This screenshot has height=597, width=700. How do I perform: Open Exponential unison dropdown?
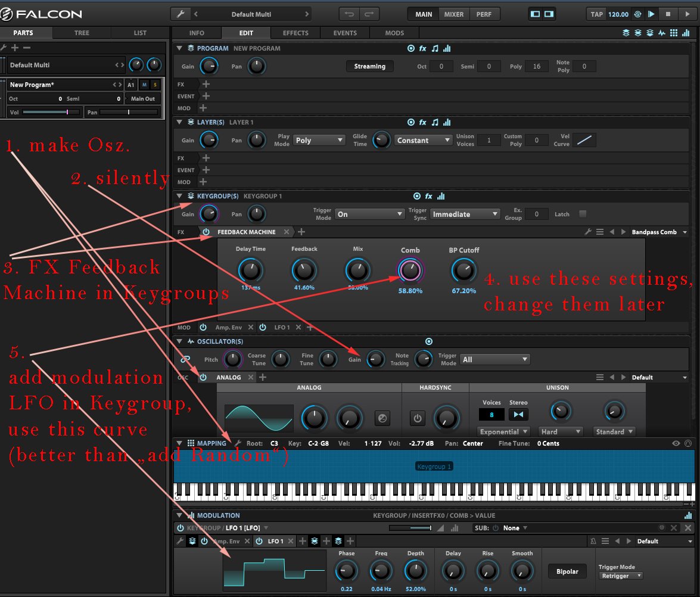pos(503,431)
